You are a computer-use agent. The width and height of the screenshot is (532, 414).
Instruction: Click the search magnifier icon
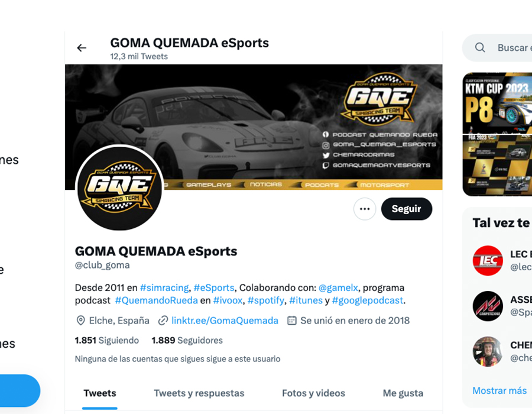(480, 47)
